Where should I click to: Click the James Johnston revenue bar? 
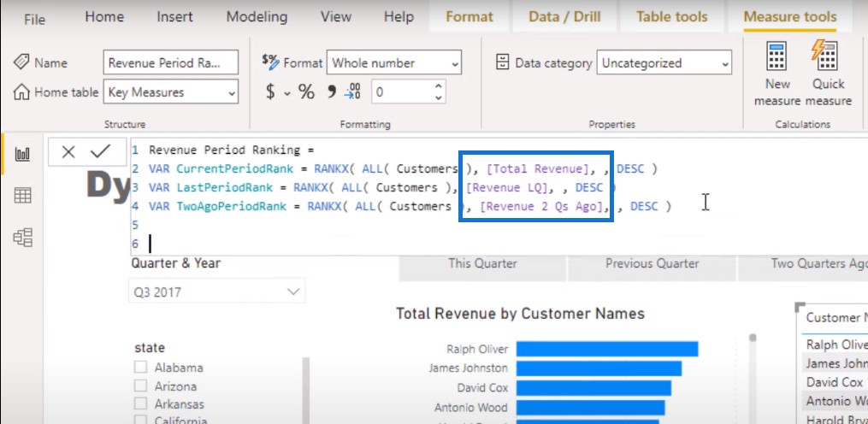(x=599, y=368)
